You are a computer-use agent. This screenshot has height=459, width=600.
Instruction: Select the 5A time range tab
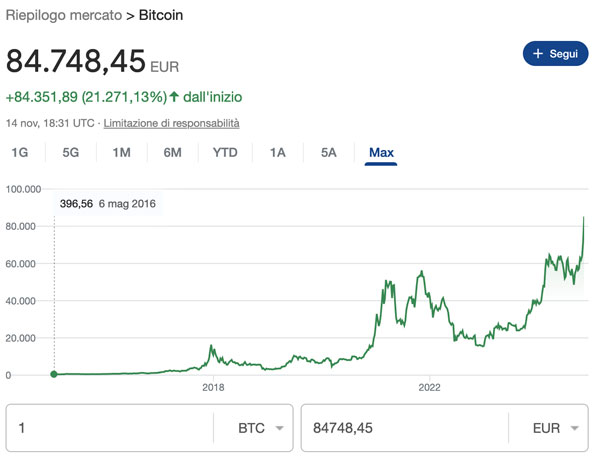point(328,153)
